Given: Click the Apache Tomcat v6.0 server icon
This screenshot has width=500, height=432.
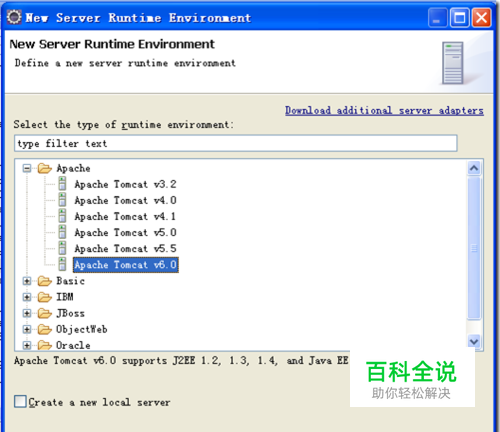Looking at the screenshot, I should click(62, 264).
